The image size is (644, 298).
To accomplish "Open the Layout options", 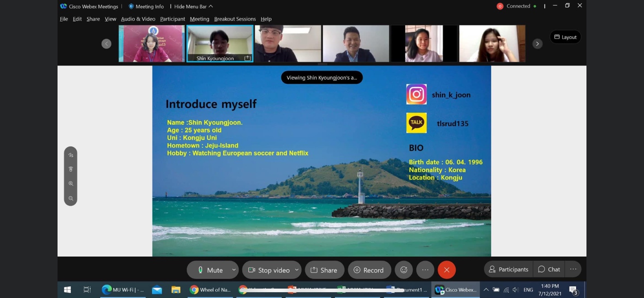I will pyautogui.click(x=565, y=37).
